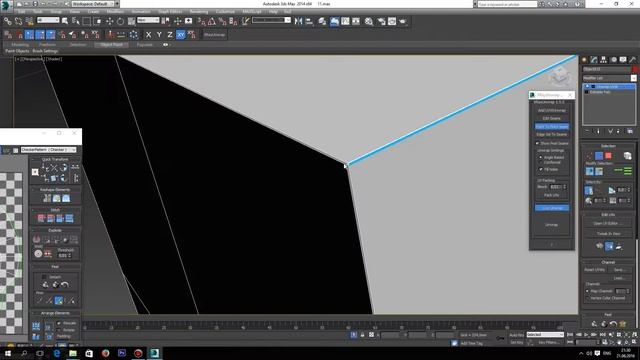Screen dimensions: 640x360
Task: Select Vertex sub-object mode icon
Action: (589, 156)
